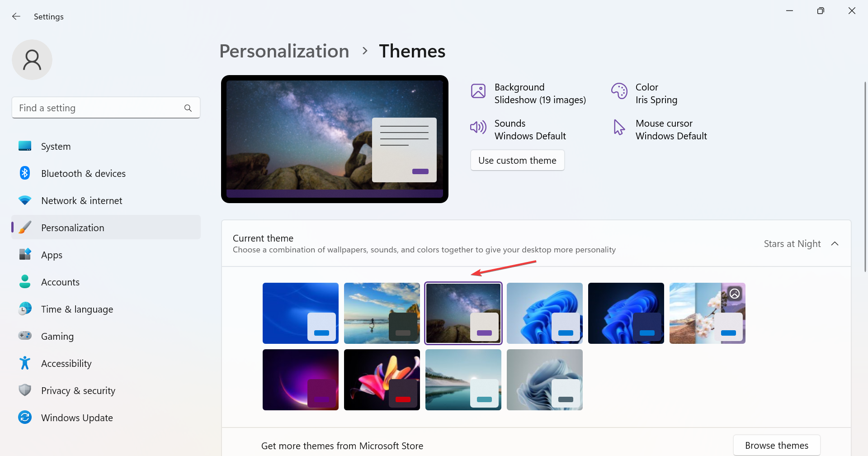Screen dimensions: 868x456
Task: Open Accounts settings
Action: (106, 282)
